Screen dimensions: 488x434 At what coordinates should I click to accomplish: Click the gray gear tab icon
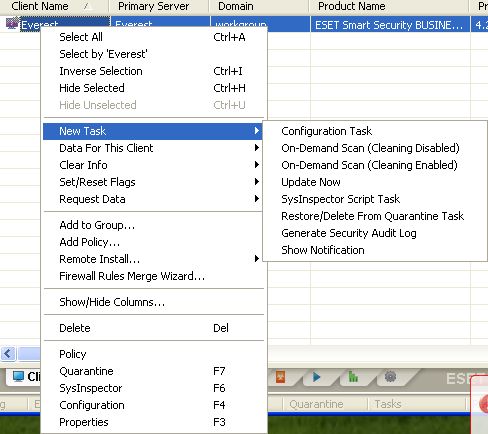[x=390, y=377]
